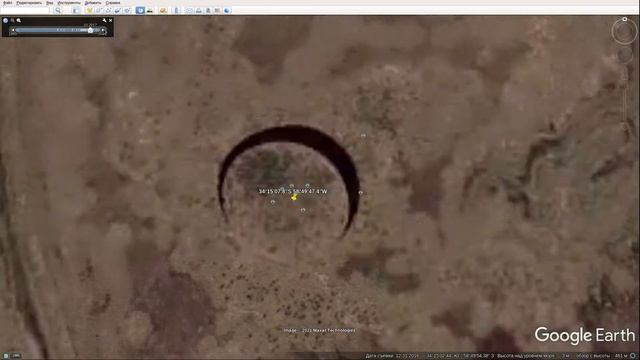Focus the search input field

pos(25,10)
